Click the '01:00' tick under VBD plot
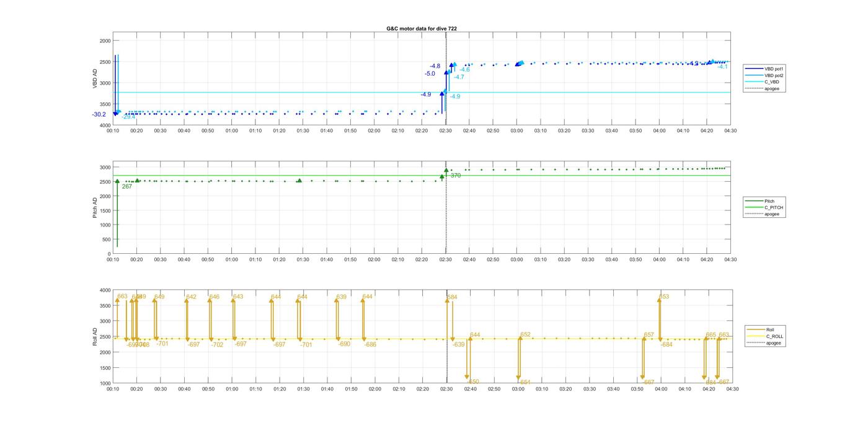This screenshot has height=430, width=868. click(x=231, y=130)
